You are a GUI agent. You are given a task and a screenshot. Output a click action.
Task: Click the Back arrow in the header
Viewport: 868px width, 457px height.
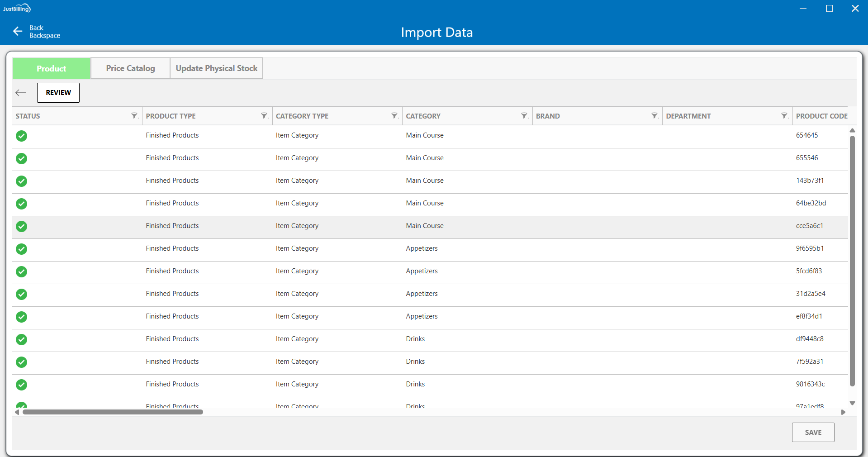(18, 31)
